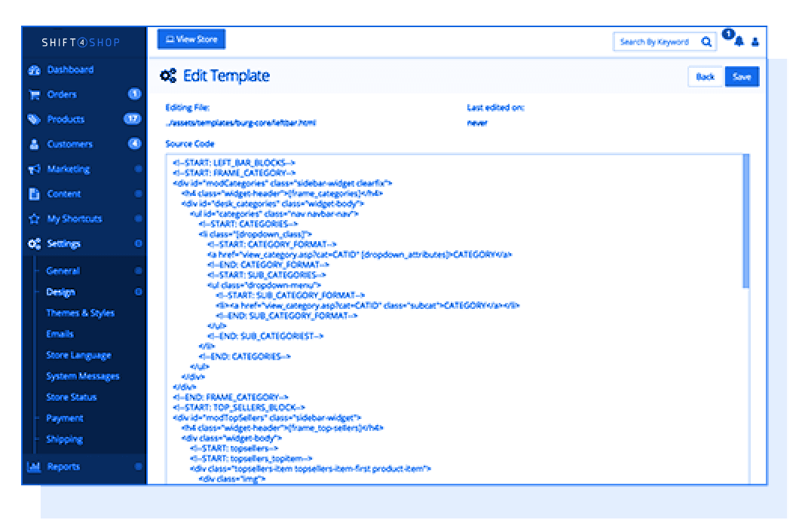Click the Save button

click(x=742, y=77)
